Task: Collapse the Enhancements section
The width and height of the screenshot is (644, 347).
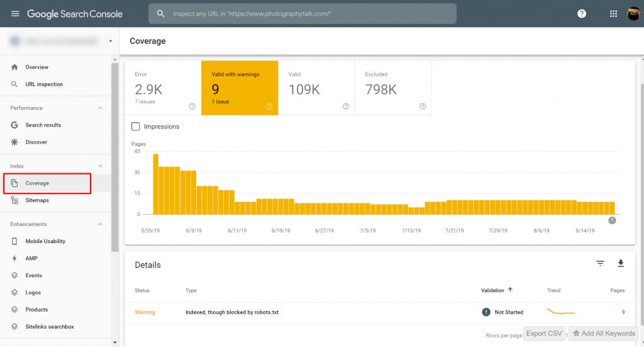Action: (100, 224)
